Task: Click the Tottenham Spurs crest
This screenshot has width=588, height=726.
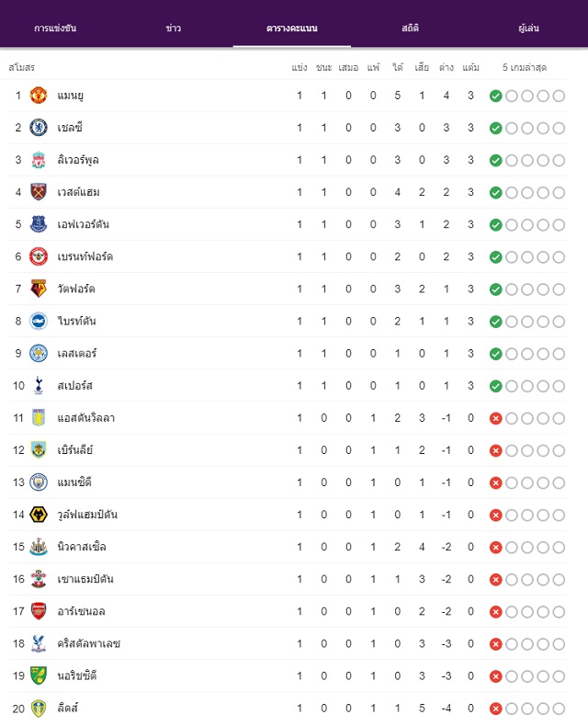Action: (39, 385)
